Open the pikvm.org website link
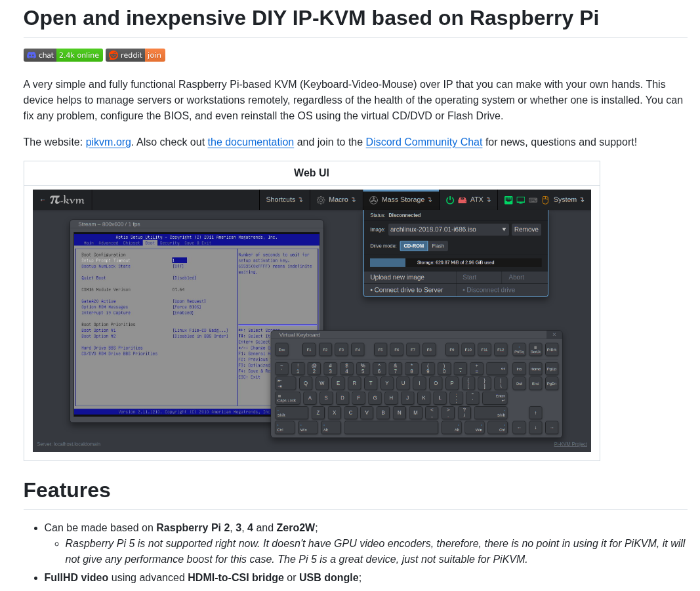The image size is (700, 591). pos(108,142)
